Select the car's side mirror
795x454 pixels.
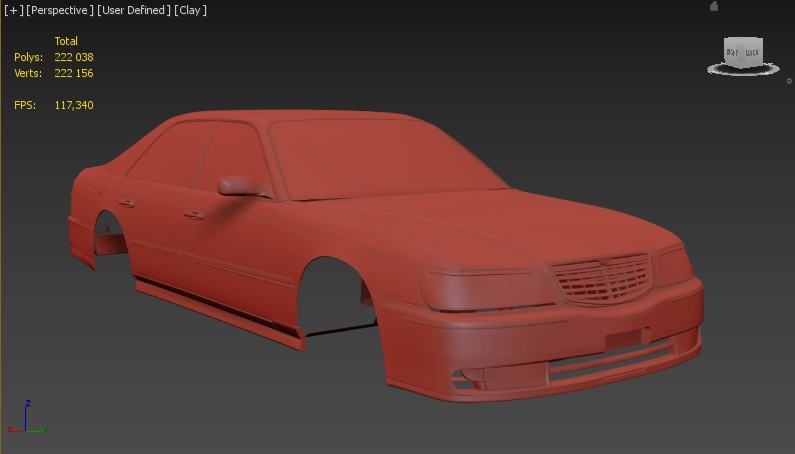click(239, 185)
